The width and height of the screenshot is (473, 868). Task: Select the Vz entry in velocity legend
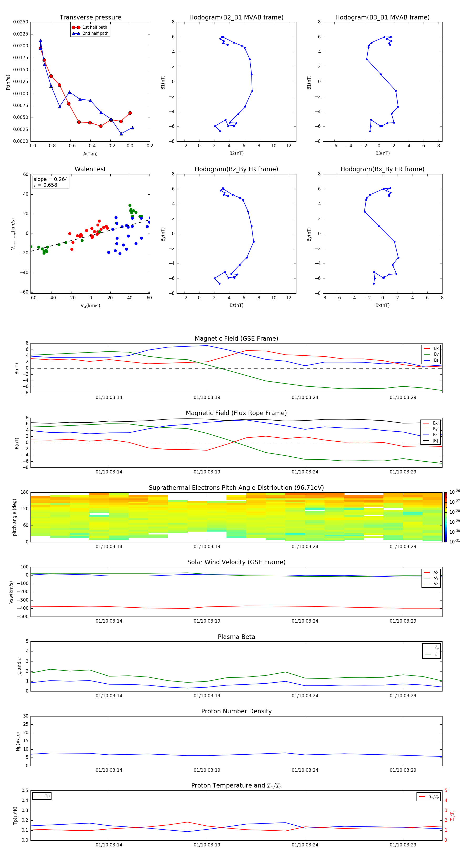click(x=431, y=584)
